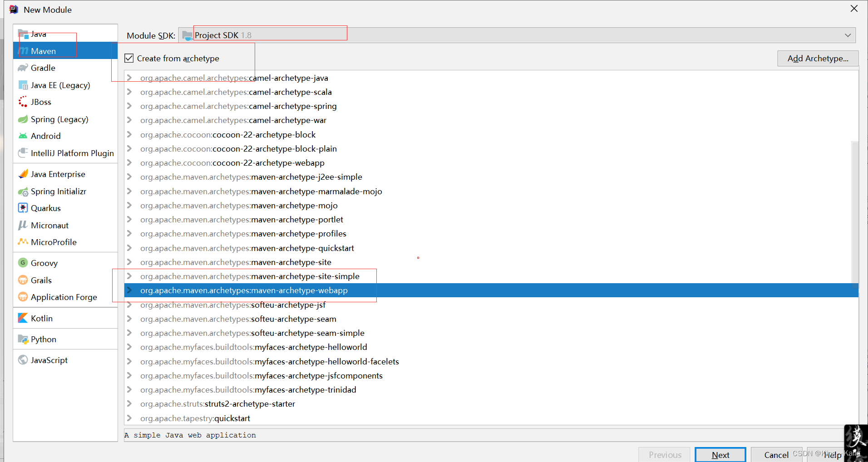Screen dimensions: 868x462
Task: Click the Python icon
Action: [23, 339]
